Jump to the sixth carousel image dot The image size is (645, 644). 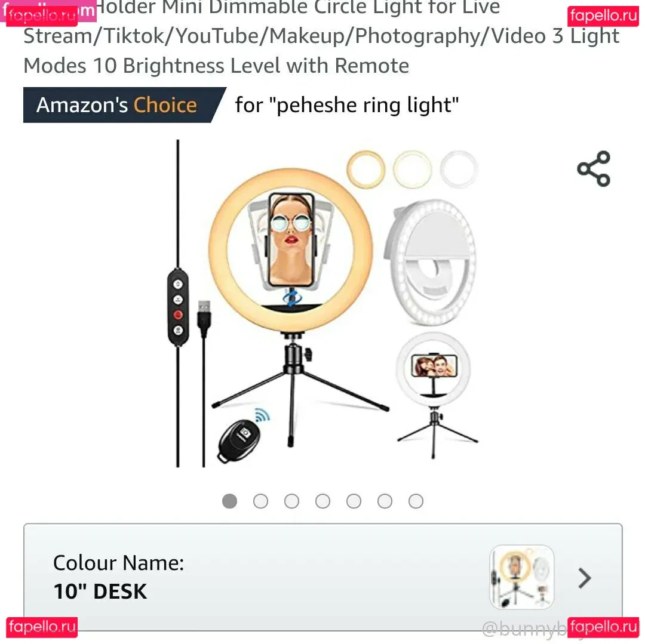click(385, 501)
